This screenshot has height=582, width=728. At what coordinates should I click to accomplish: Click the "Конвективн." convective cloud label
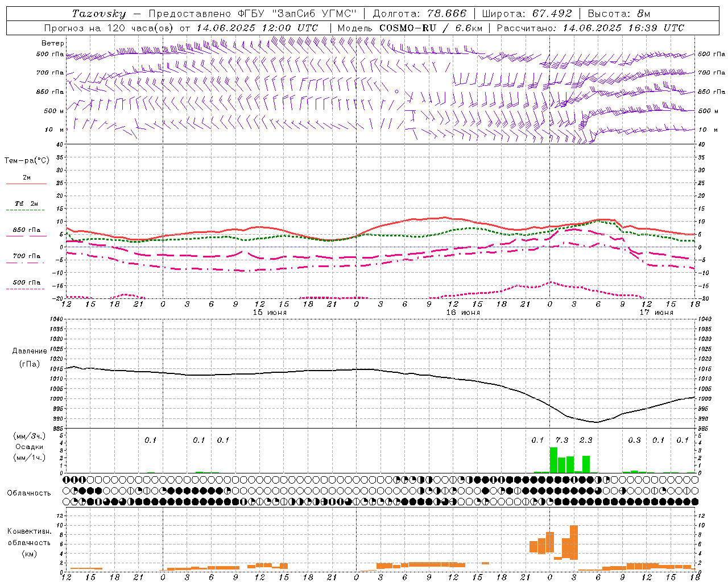(x=29, y=531)
